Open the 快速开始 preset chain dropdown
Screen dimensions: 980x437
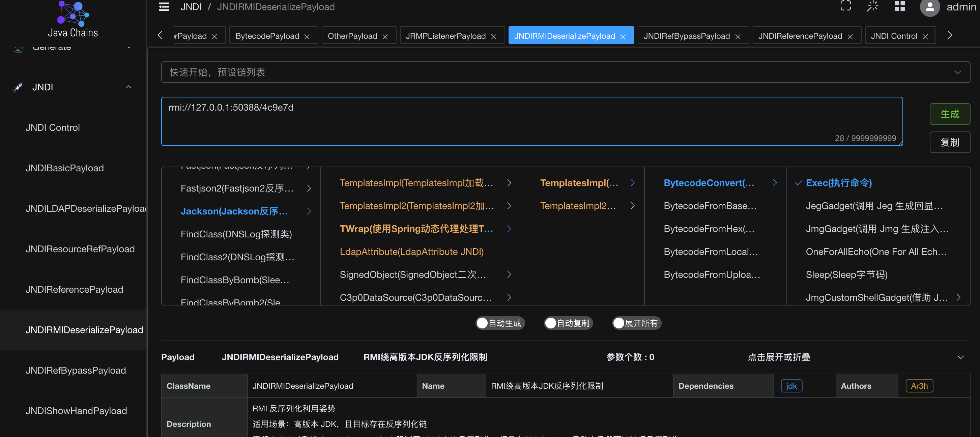(565, 72)
